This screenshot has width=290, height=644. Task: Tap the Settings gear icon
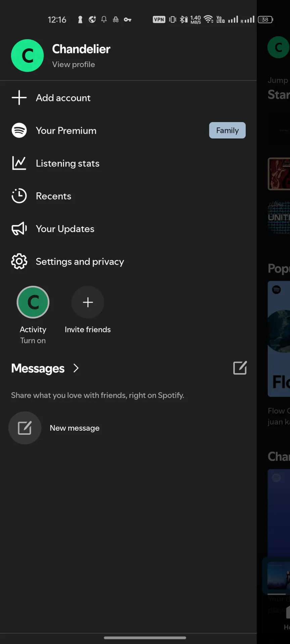[x=19, y=261]
